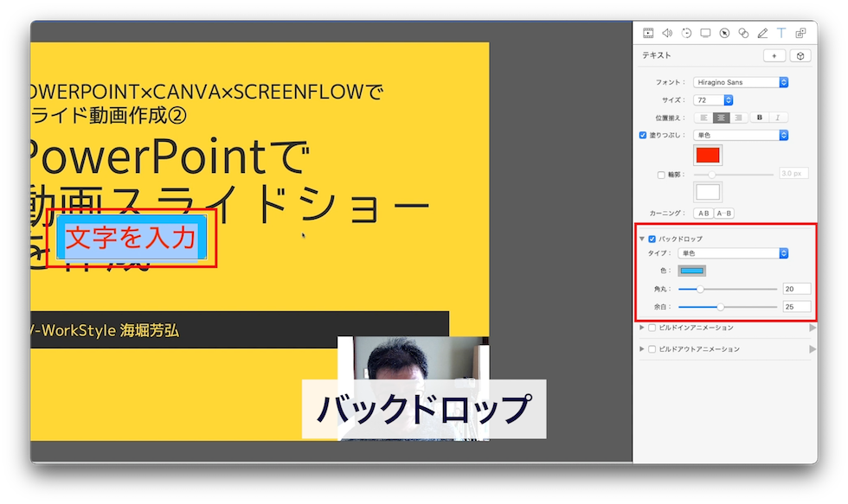Toggle bold text formatting
Viewport: 848px width, 504px height.
click(760, 118)
